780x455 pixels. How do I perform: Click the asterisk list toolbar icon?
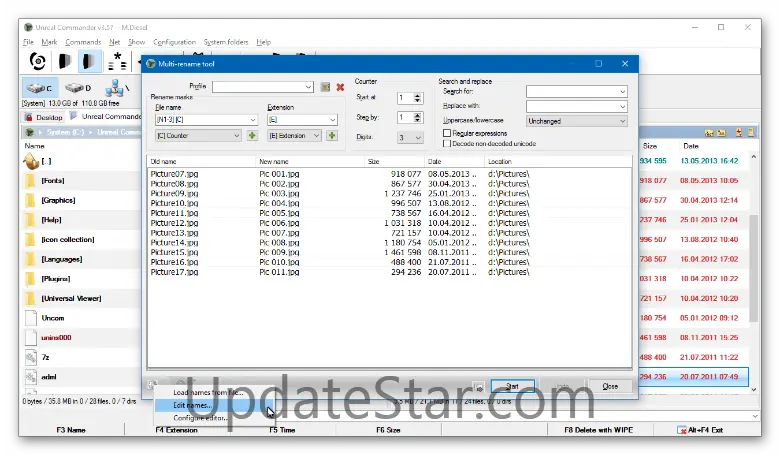click(116, 61)
